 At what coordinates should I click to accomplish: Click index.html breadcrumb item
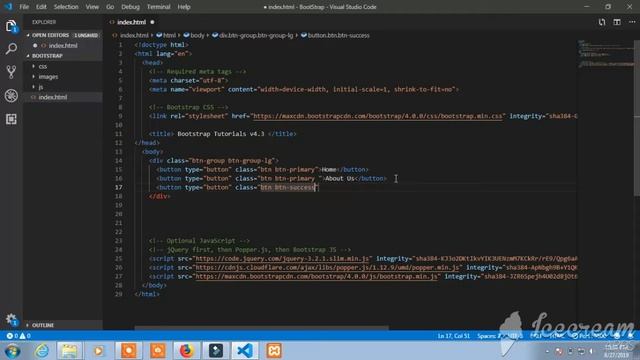(x=134, y=36)
